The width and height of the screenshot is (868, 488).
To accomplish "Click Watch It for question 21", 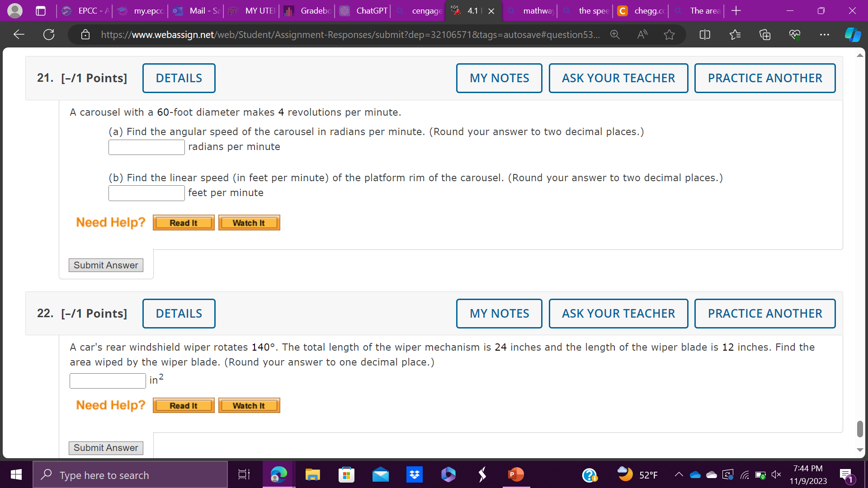I will [x=249, y=223].
